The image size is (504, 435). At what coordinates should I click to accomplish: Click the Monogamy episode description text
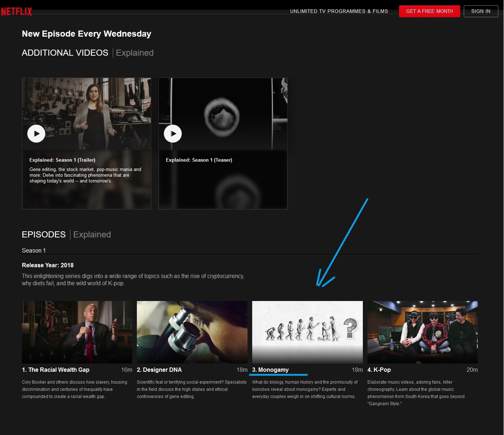(305, 389)
